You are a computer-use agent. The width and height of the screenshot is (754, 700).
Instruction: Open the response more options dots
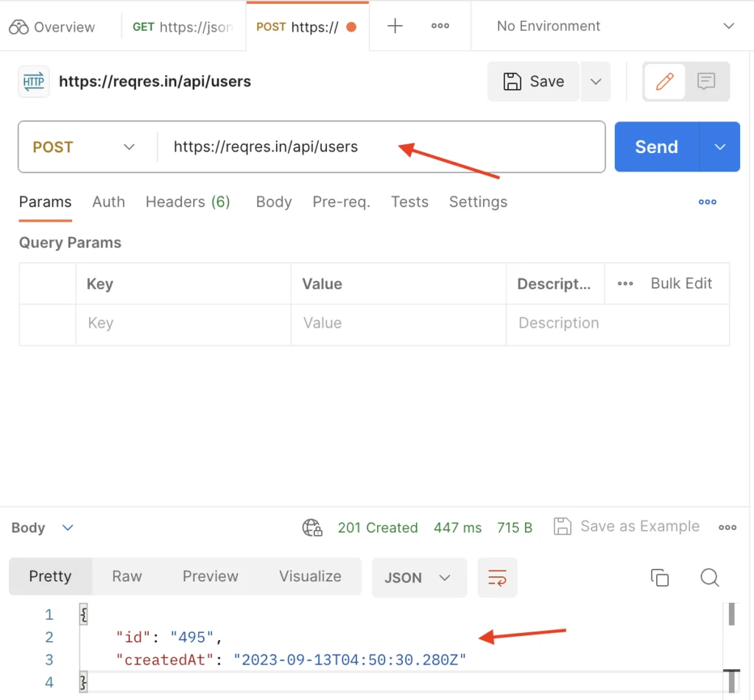point(727,528)
